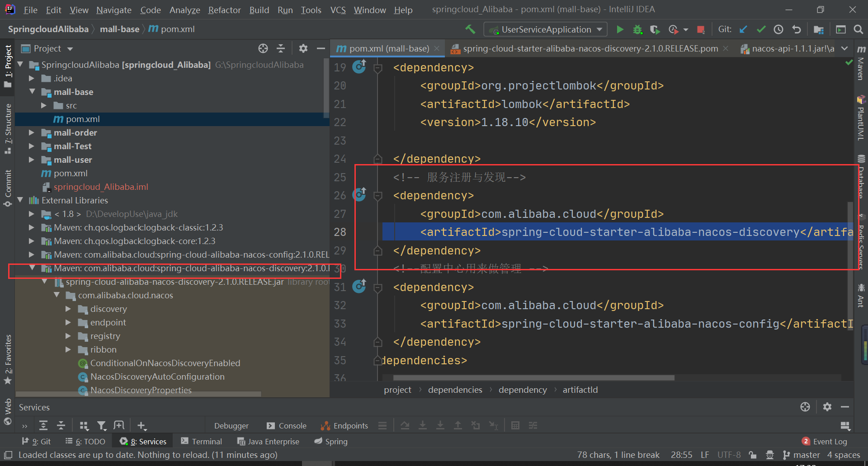Expand the mall-user module
868x466 pixels.
pyautogui.click(x=32, y=160)
